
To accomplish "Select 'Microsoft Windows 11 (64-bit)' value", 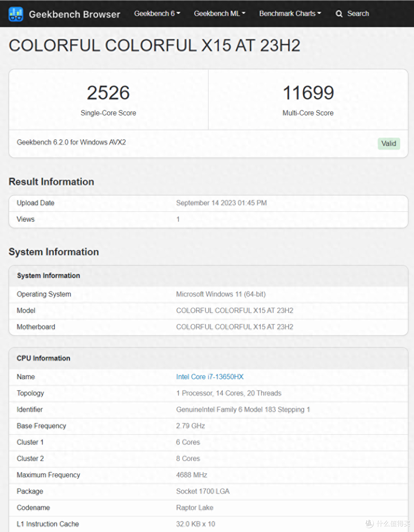I will tap(221, 294).
